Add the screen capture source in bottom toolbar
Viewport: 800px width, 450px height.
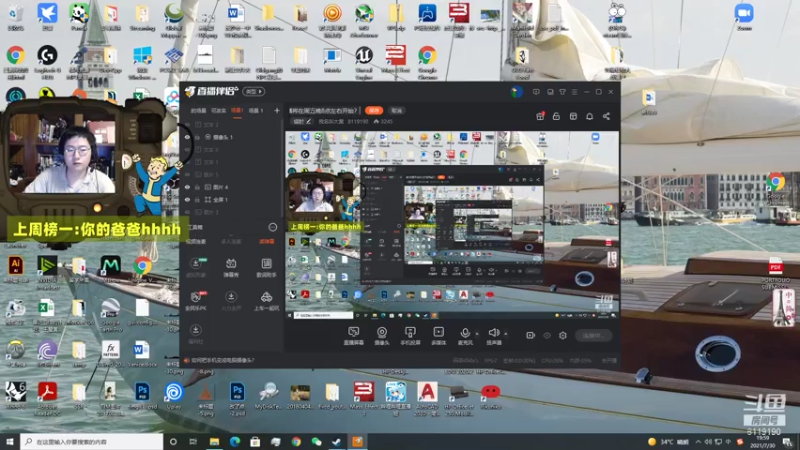pos(353,336)
